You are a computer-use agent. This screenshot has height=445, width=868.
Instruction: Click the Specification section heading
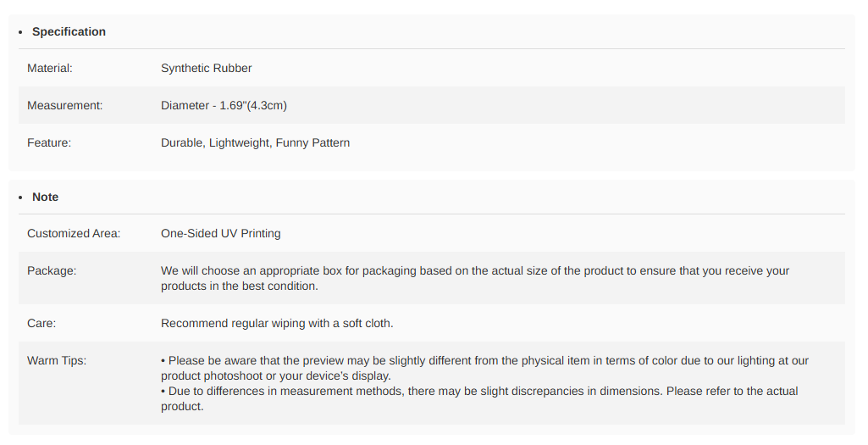click(69, 31)
